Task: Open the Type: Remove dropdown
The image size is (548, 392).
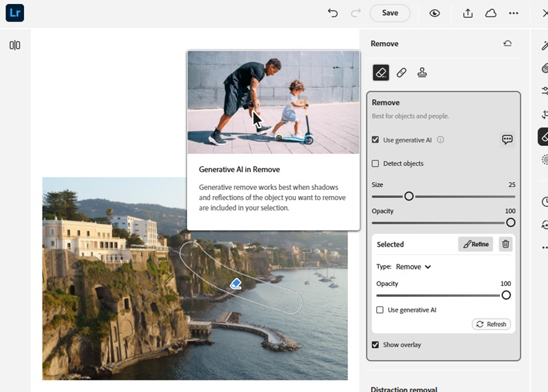Action: [413, 267]
